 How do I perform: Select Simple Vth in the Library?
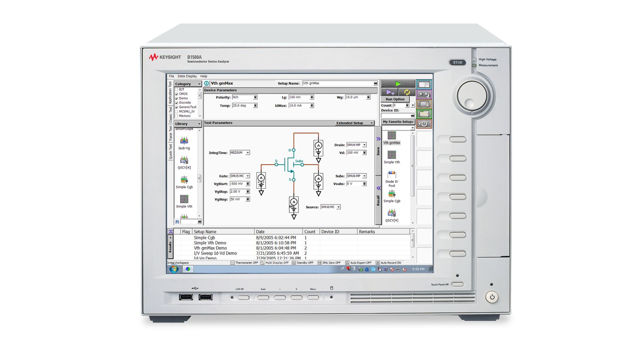[x=184, y=201]
